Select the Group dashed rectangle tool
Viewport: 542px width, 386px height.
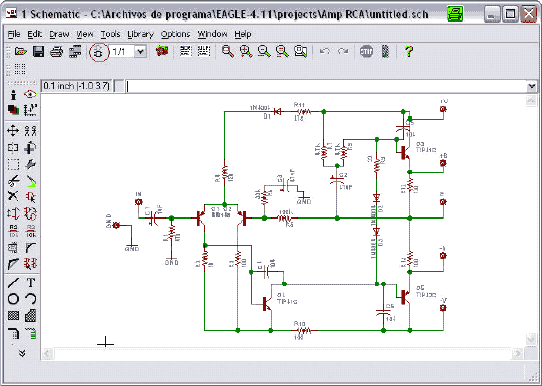click(x=13, y=164)
